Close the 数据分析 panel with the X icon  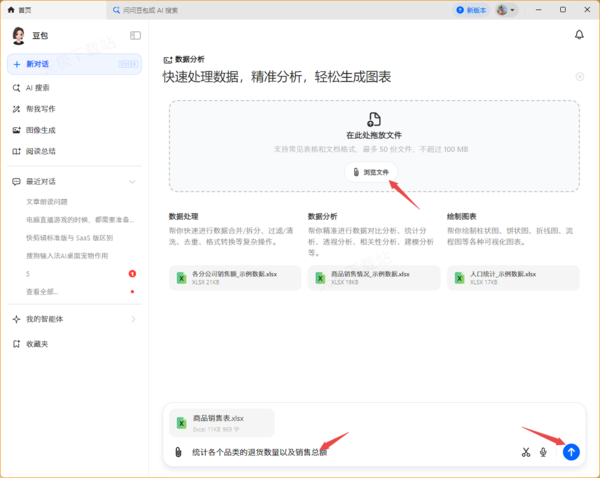[580, 77]
